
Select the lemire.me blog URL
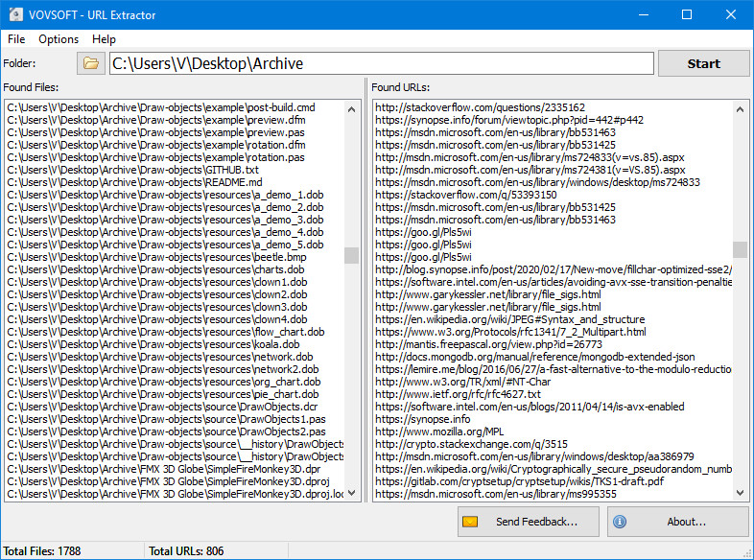(553, 369)
